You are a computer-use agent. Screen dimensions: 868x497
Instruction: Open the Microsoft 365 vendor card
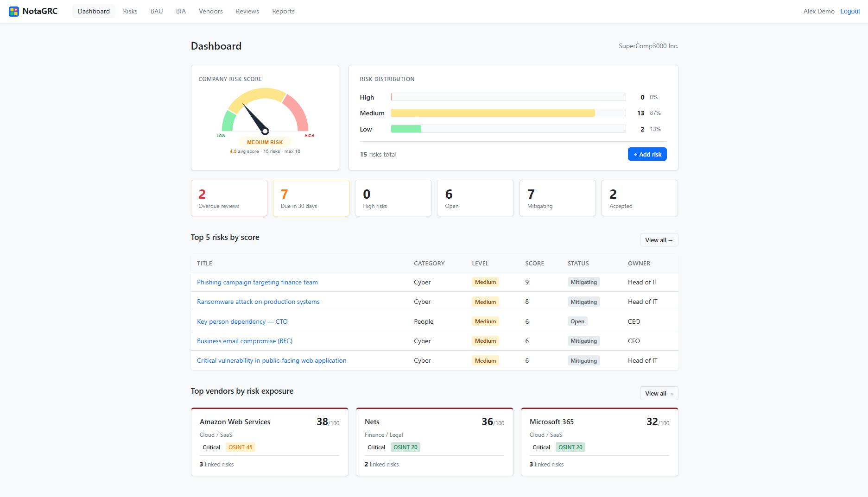point(600,442)
